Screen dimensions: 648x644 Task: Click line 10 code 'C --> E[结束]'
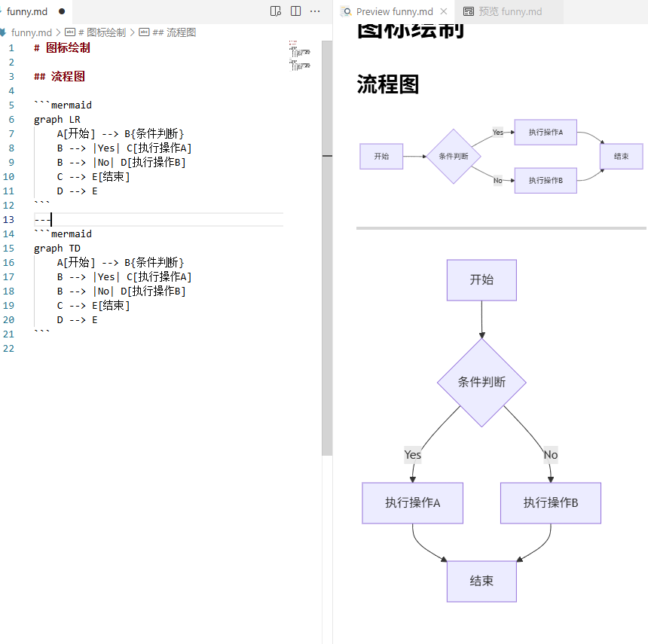tap(93, 177)
